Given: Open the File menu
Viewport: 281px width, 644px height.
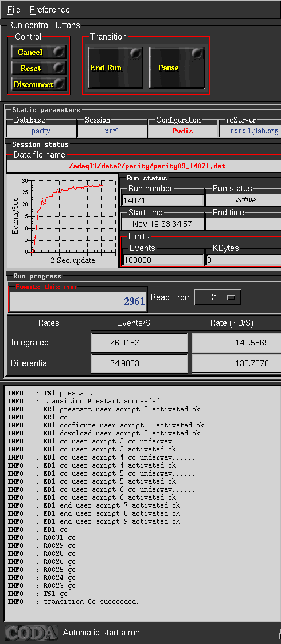Looking at the screenshot, I should (14, 9).
